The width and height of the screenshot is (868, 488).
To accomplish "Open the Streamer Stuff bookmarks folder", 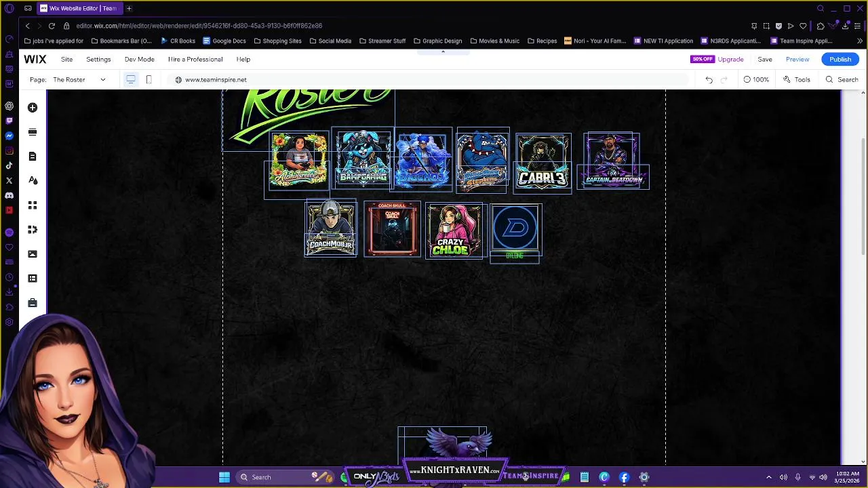I will point(382,41).
